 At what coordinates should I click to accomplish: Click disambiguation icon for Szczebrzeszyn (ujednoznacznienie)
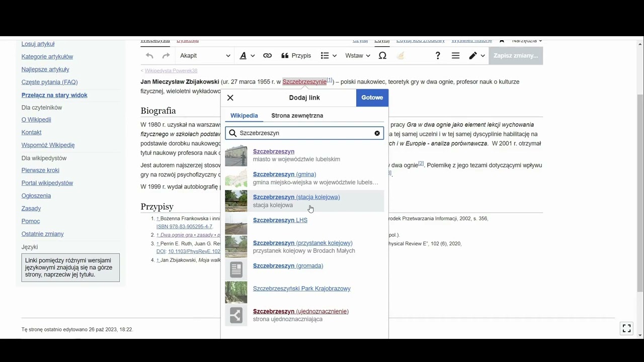point(236,315)
